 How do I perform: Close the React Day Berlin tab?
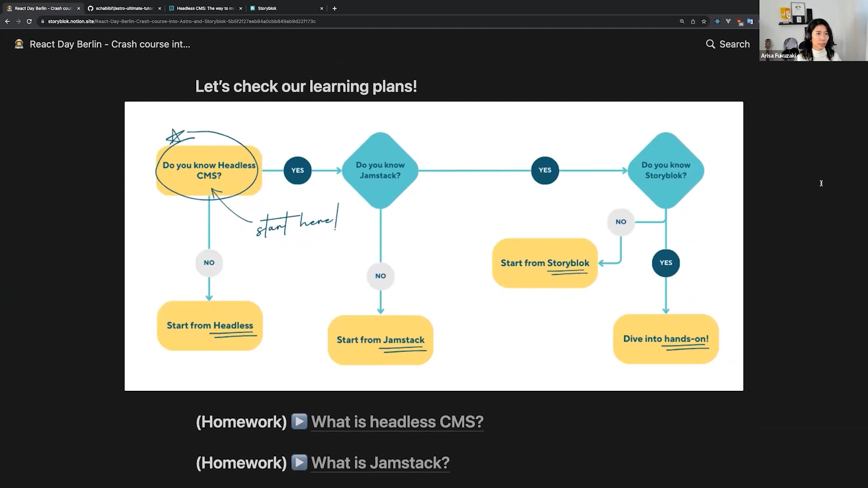[79, 8]
